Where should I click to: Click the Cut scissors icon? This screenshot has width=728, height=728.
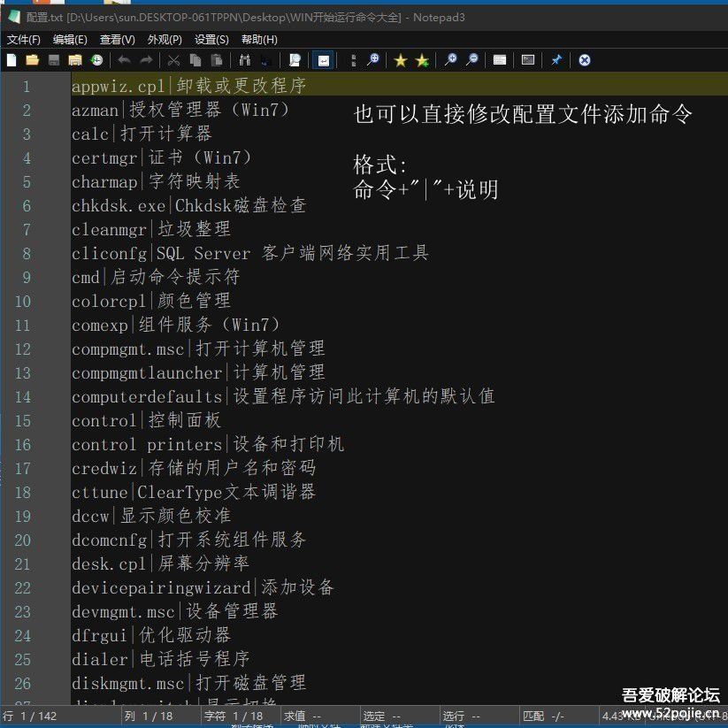pyautogui.click(x=173, y=60)
